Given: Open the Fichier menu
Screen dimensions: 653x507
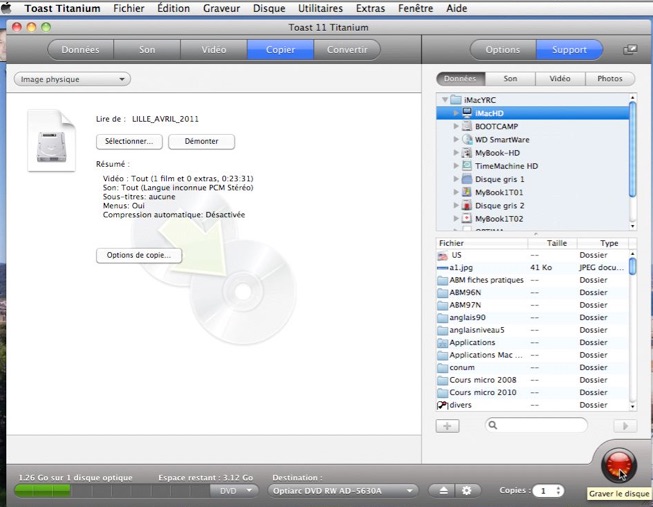Looking at the screenshot, I should (x=129, y=8).
